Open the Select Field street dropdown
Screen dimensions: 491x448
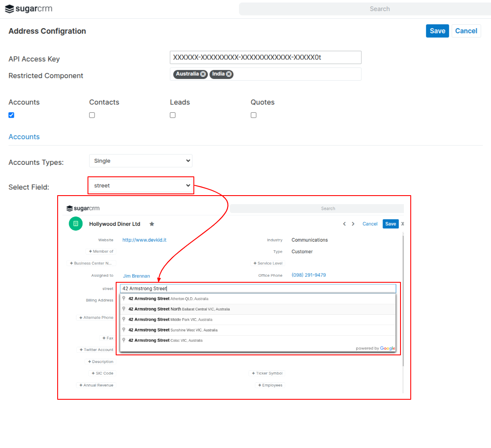click(x=140, y=186)
